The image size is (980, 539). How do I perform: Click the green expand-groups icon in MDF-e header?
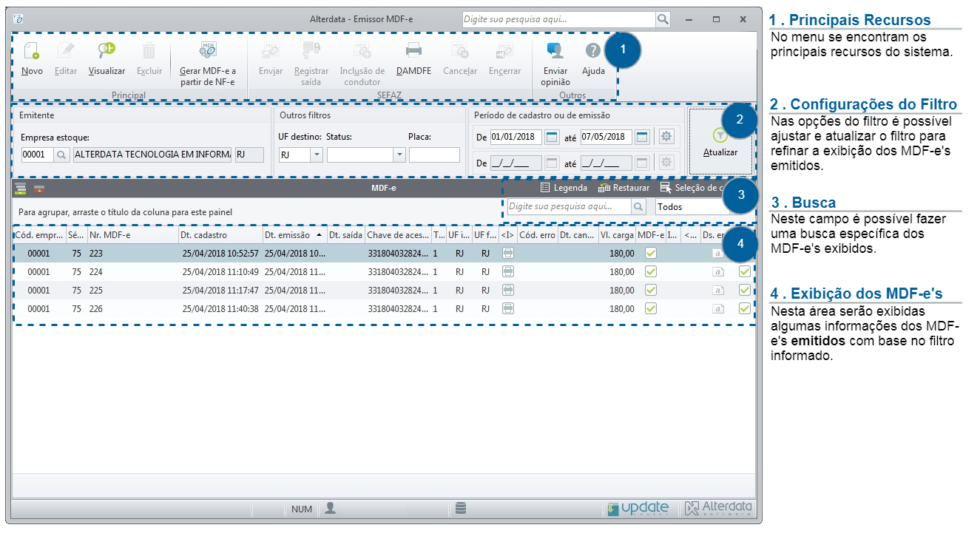click(x=21, y=188)
